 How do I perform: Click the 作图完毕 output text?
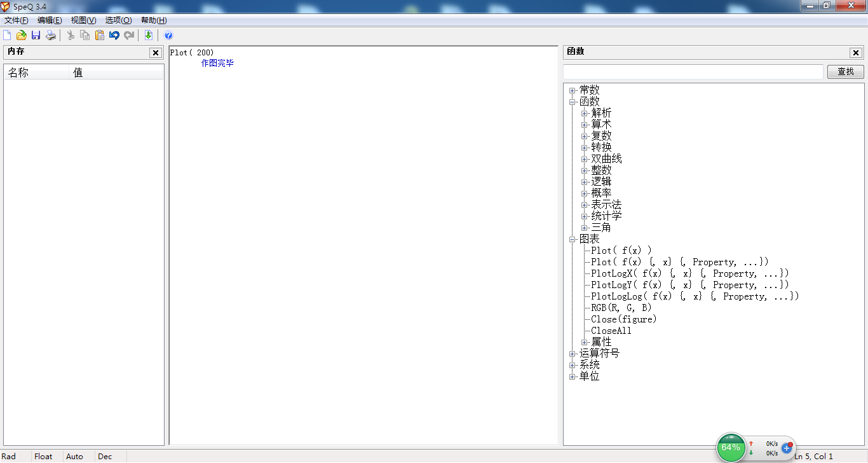pos(217,63)
